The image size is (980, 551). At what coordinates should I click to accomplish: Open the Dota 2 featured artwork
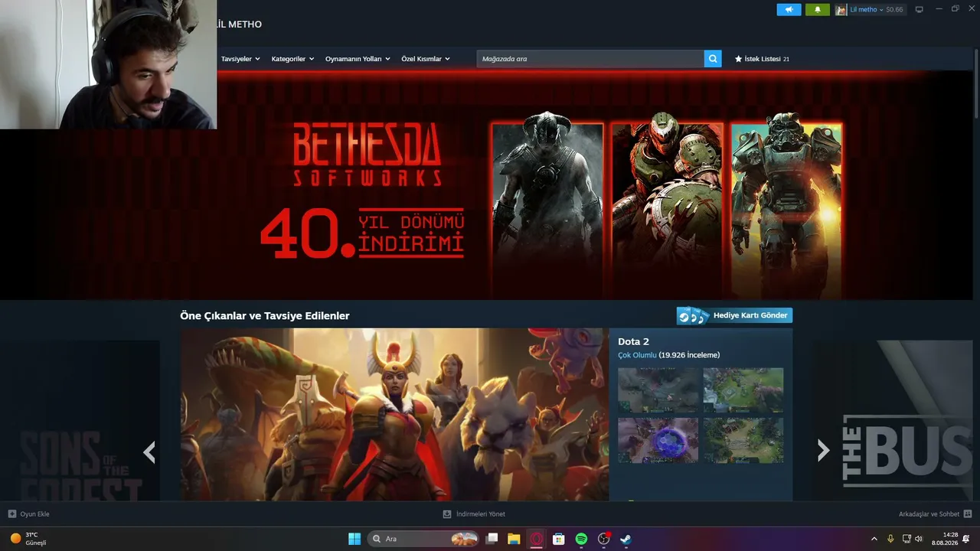tap(394, 415)
